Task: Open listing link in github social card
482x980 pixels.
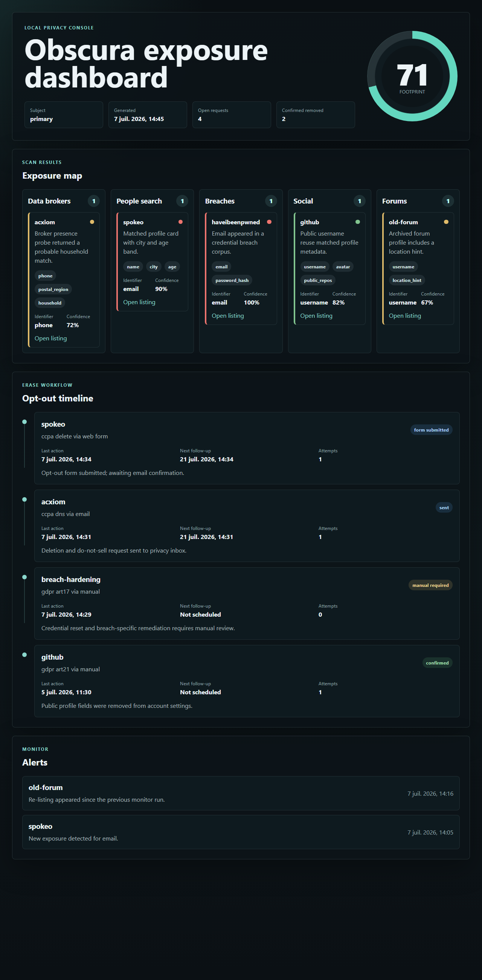Action: click(x=316, y=316)
